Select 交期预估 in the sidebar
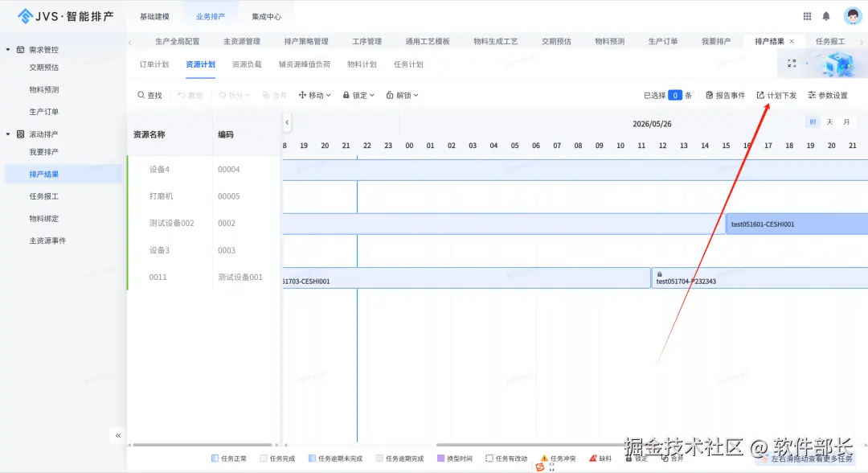Screen dimensions: 868x473 pos(43,68)
